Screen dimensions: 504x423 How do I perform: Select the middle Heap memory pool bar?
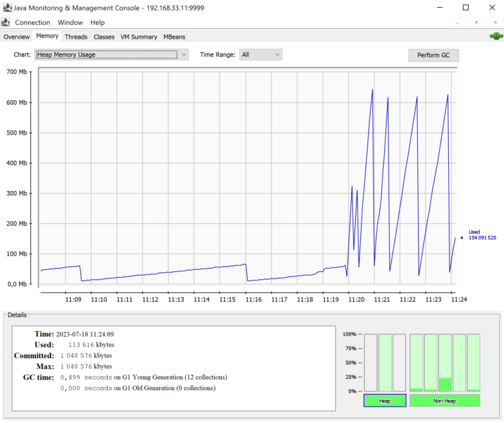(385, 363)
